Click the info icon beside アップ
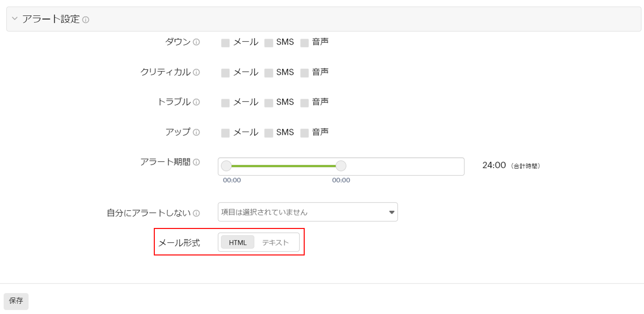Viewport: 644px width, 314px height. 196,132
